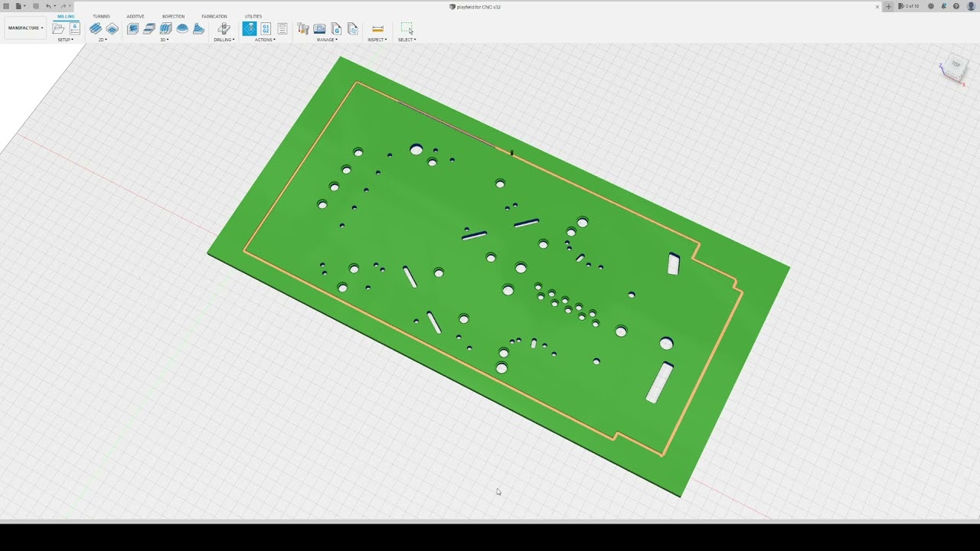
Task: Click the TOP face of the ViewCube
Action: (x=955, y=66)
